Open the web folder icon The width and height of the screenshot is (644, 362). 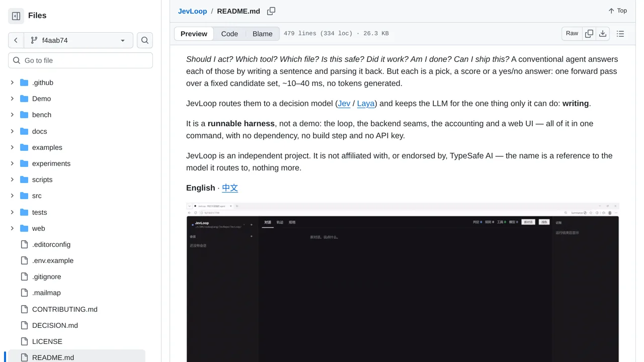24,228
